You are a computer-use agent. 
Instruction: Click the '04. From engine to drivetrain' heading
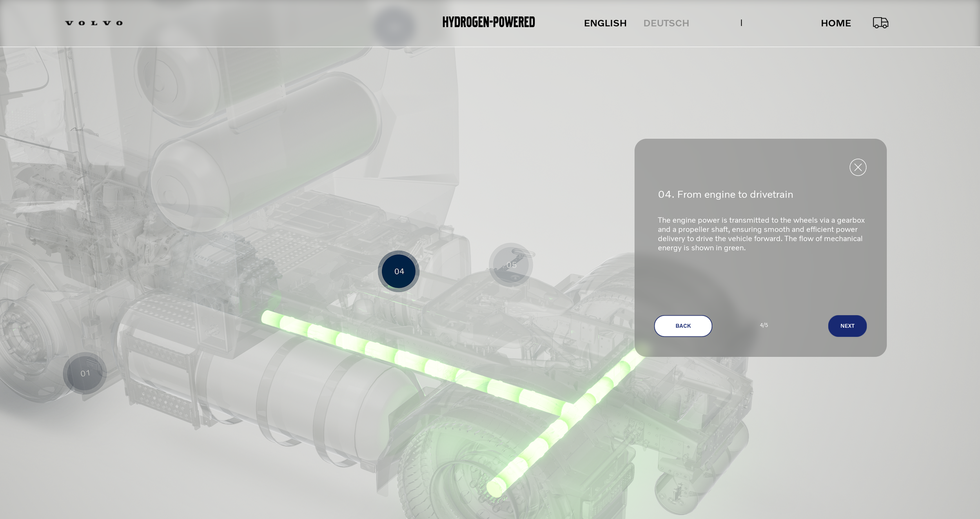[725, 194]
